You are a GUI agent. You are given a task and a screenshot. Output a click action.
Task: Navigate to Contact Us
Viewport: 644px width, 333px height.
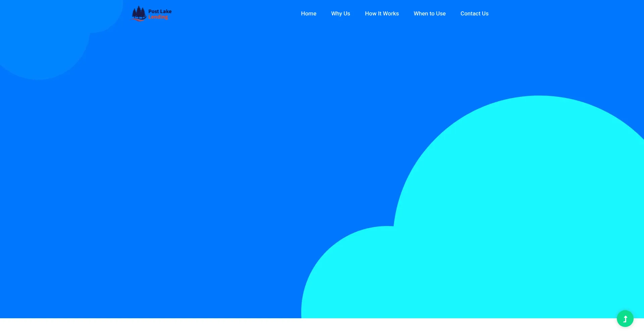click(x=474, y=13)
